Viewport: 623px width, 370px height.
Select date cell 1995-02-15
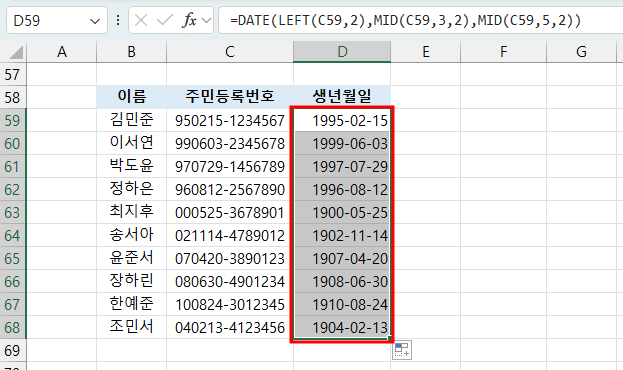tap(342, 120)
